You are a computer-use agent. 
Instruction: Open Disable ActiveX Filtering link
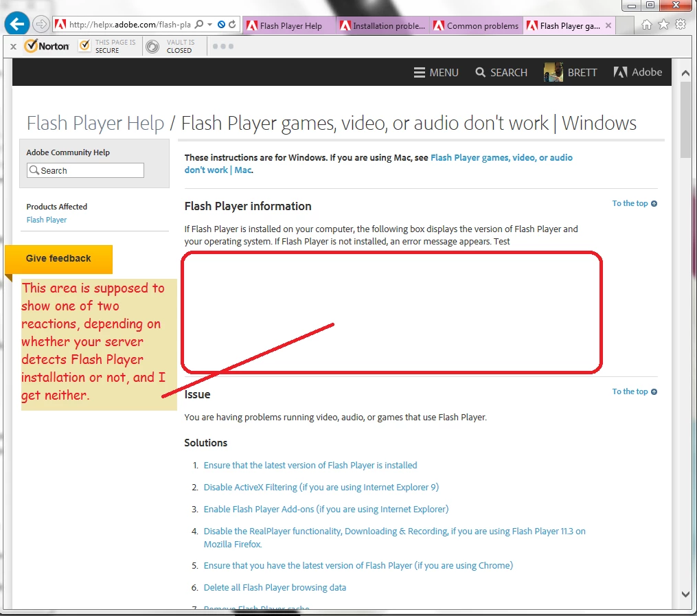click(x=321, y=487)
